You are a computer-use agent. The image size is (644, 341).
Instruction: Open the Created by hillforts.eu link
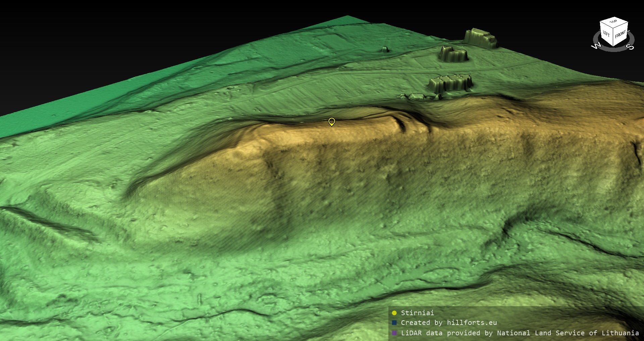click(449, 323)
